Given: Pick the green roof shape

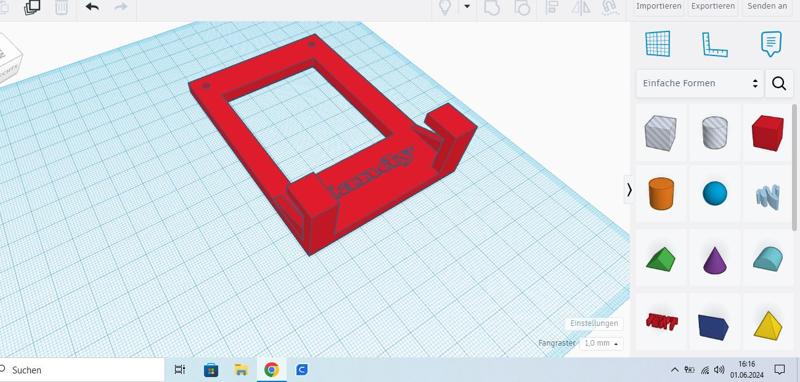Looking at the screenshot, I should (660, 259).
